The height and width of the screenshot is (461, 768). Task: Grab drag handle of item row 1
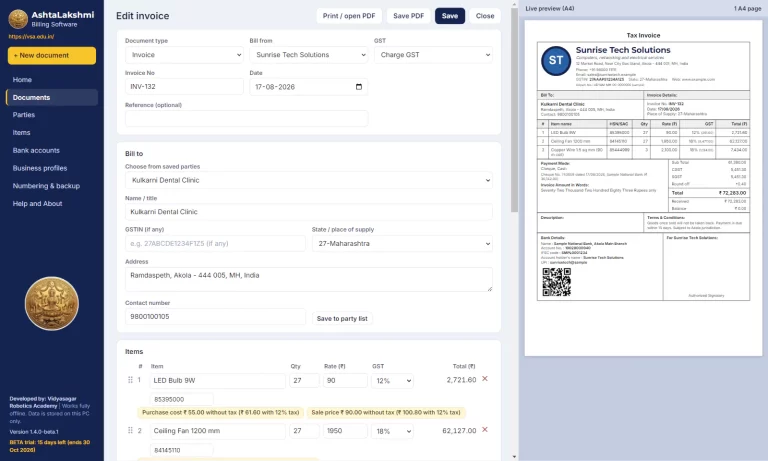tap(130, 380)
